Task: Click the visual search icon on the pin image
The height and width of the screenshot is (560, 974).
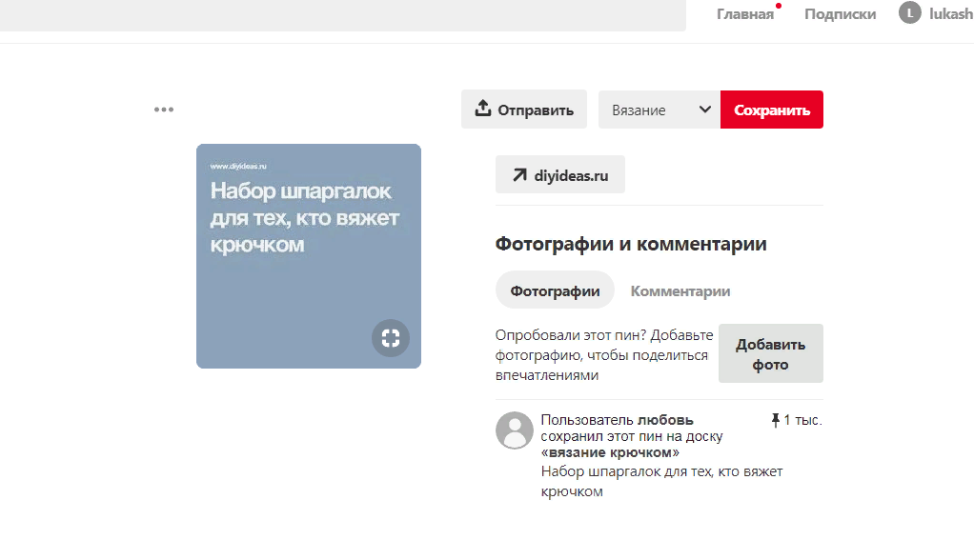Action: tap(390, 337)
